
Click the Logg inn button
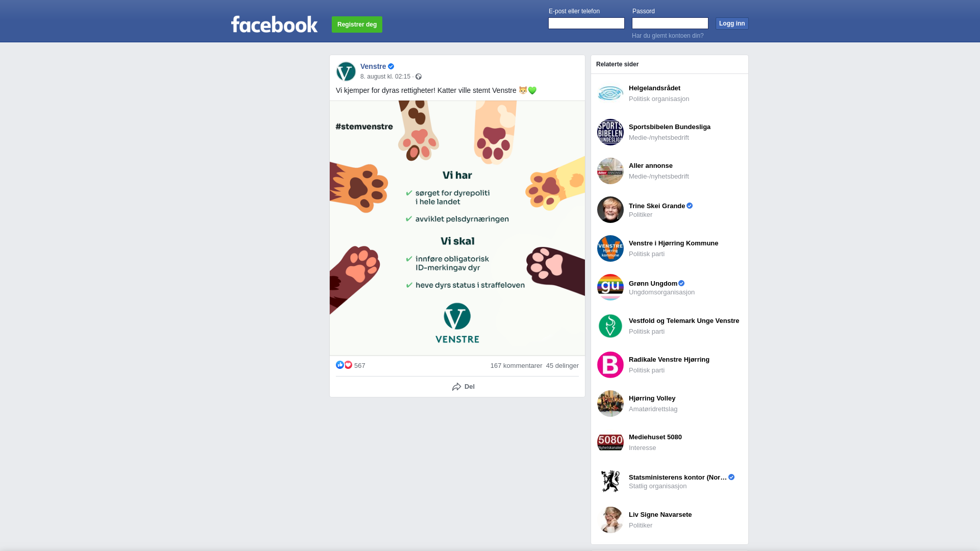pyautogui.click(x=732, y=23)
